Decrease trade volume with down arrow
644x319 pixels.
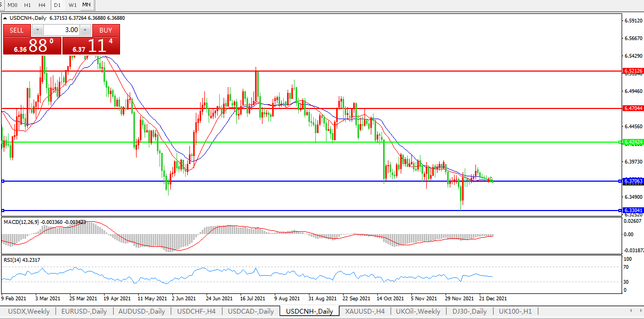37,30
